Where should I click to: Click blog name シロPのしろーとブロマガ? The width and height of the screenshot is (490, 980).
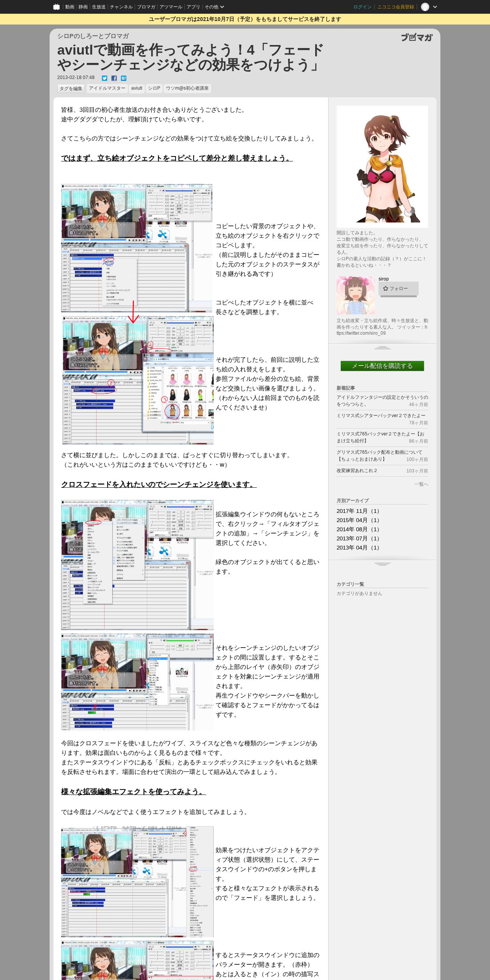click(93, 36)
